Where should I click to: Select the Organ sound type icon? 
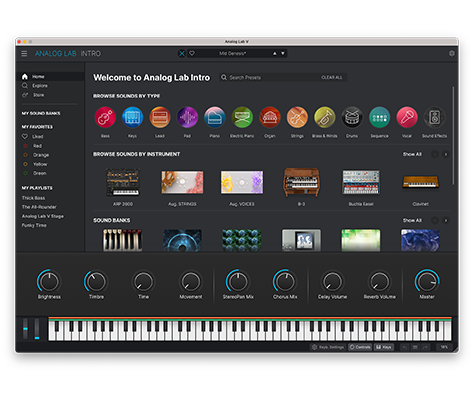point(270,117)
